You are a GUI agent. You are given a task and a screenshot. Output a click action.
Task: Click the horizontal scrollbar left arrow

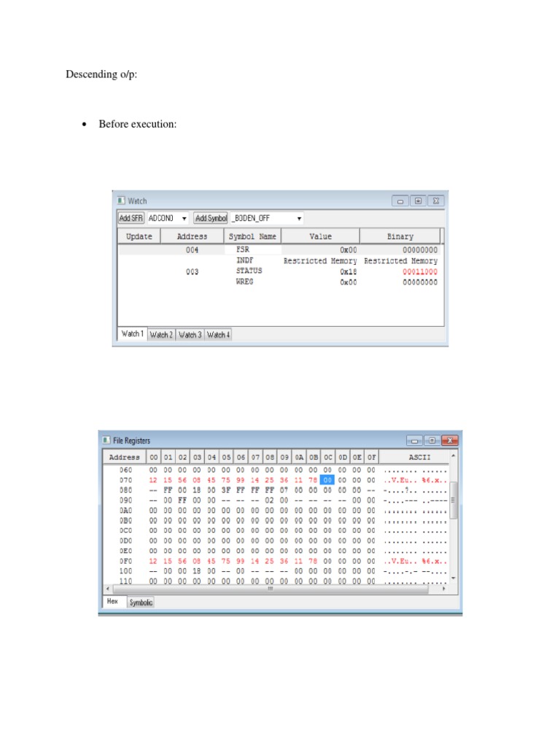108,589
